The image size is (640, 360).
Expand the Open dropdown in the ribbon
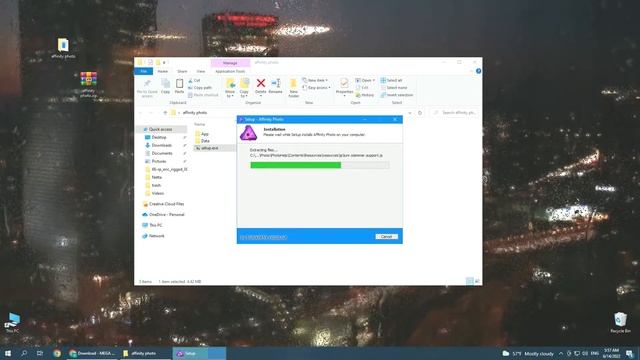click(364, 80)
